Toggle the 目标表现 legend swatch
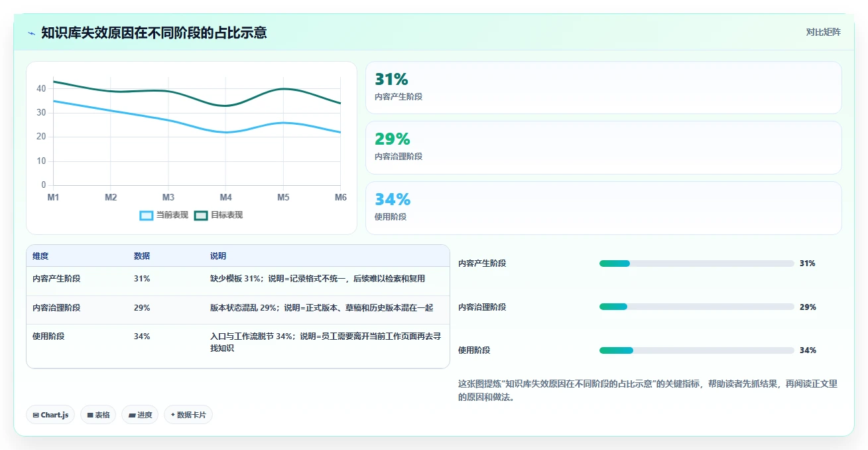868x450 pixels. [x=201, y=215]
